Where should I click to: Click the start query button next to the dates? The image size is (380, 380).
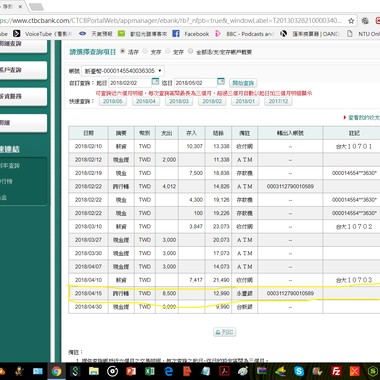pyautogui.click(x=243, y=83)
